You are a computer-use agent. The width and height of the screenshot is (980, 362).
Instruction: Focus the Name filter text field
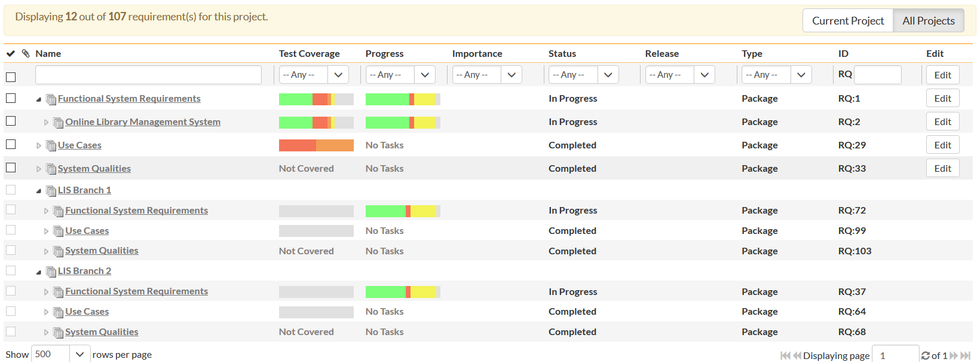(x=148, y=75)
